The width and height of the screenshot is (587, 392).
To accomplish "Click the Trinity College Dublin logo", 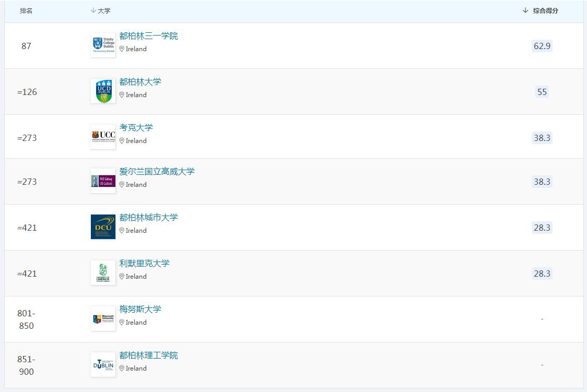I will 103,45.
